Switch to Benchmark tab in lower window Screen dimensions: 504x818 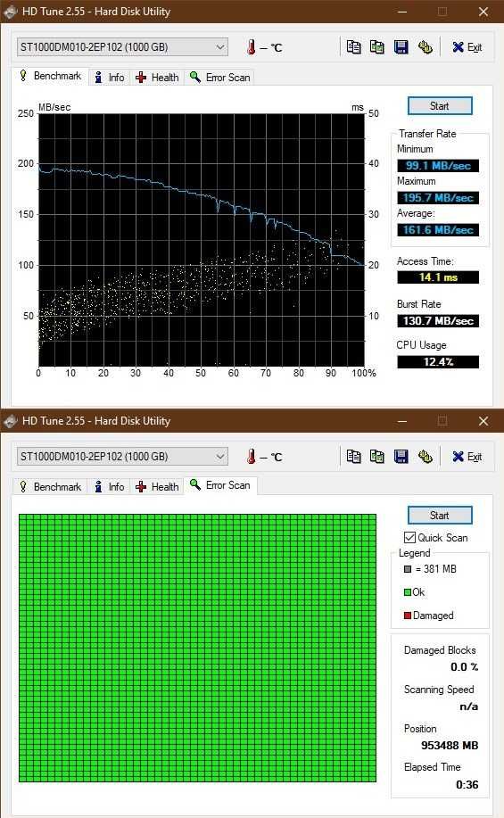[x=50, y=487]
